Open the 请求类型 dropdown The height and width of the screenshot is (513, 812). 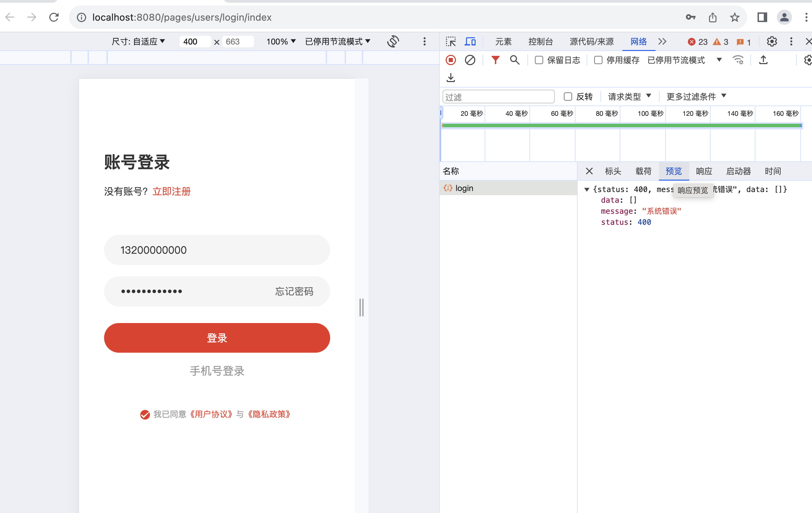tap(629, 97)
